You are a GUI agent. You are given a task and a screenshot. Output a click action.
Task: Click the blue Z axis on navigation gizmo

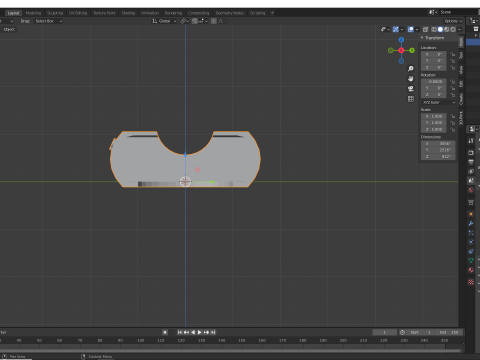(x=401, y=40)
